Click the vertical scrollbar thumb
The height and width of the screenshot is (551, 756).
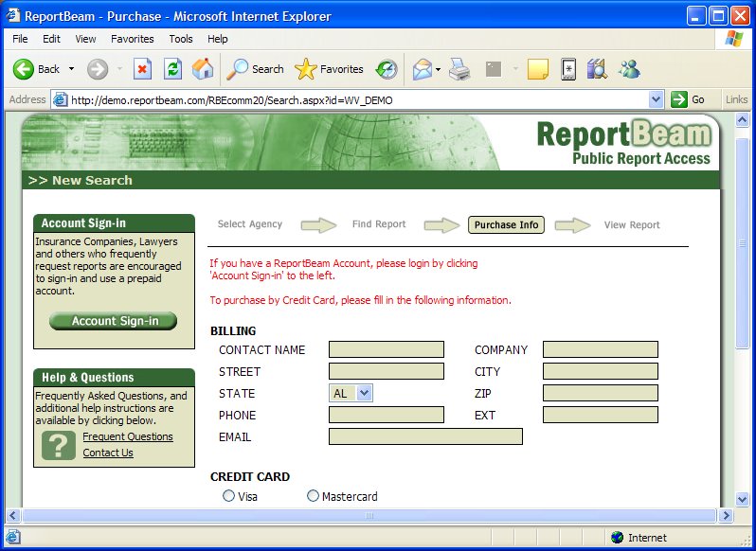tap(743, 243)
